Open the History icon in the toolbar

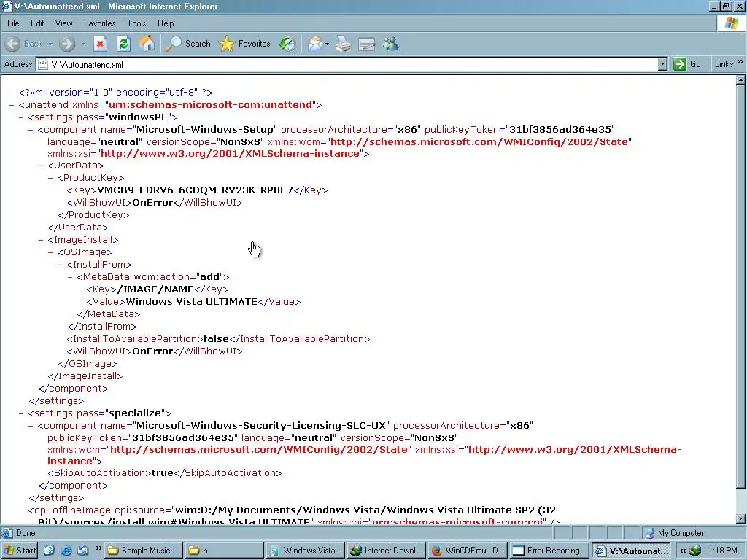(x=287, y=44)
